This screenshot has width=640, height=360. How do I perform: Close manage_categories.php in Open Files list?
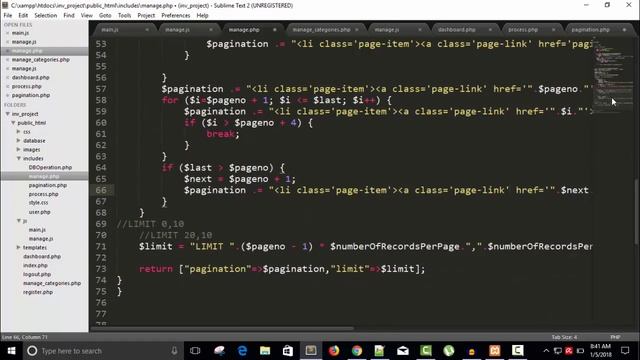click(7, 60)
